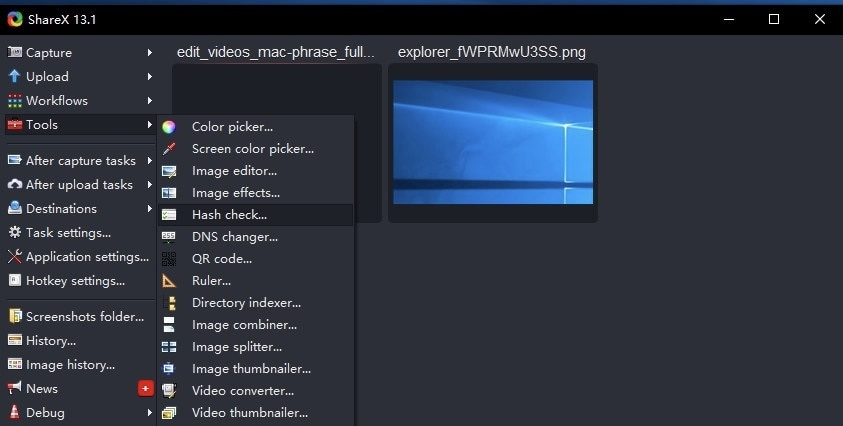Open Task settings... in sidebar

click(80, 233)
